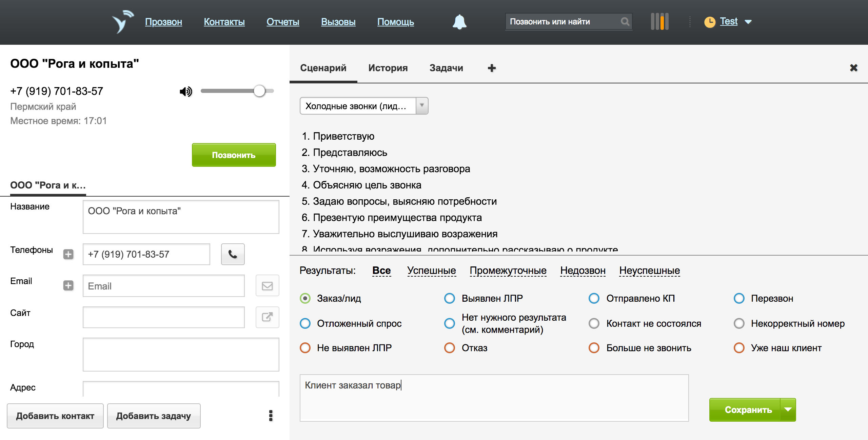Image resolution: width=868 pixels, height=440 pixels.
Task: Select Уже наш клиент option
Action: coord(739,348)
